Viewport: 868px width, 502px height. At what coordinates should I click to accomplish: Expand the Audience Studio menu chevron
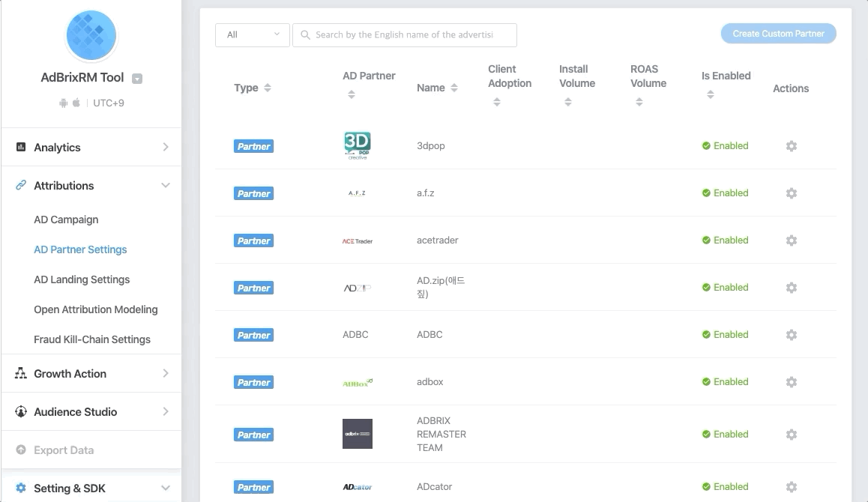166,411
